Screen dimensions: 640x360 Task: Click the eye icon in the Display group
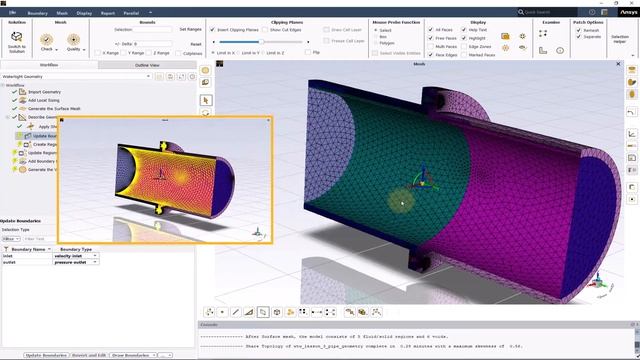[x=522, y=48]
